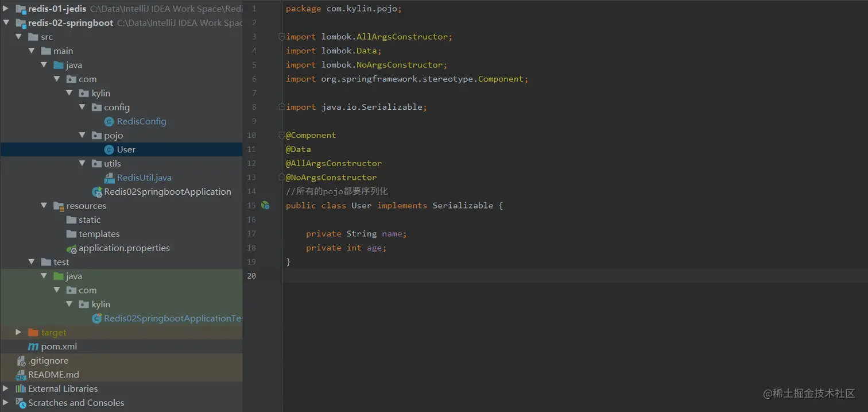This screenshot has width=868, height=412.
Task: Click the Redis02SpringbootApplicationTests class icon
Action: point(97,318)
